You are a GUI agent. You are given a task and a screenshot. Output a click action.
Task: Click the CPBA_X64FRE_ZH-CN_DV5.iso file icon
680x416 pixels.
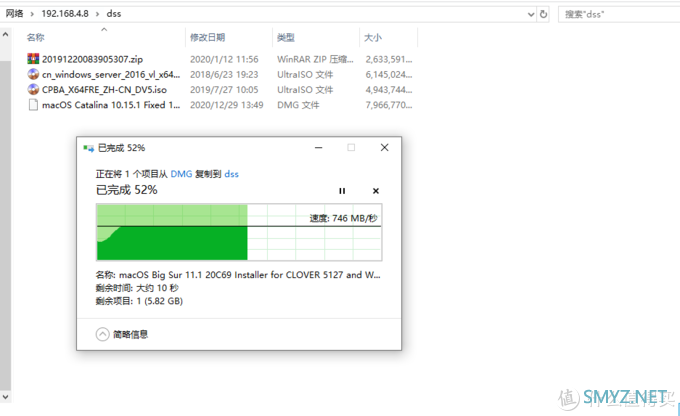click(33, 89)
